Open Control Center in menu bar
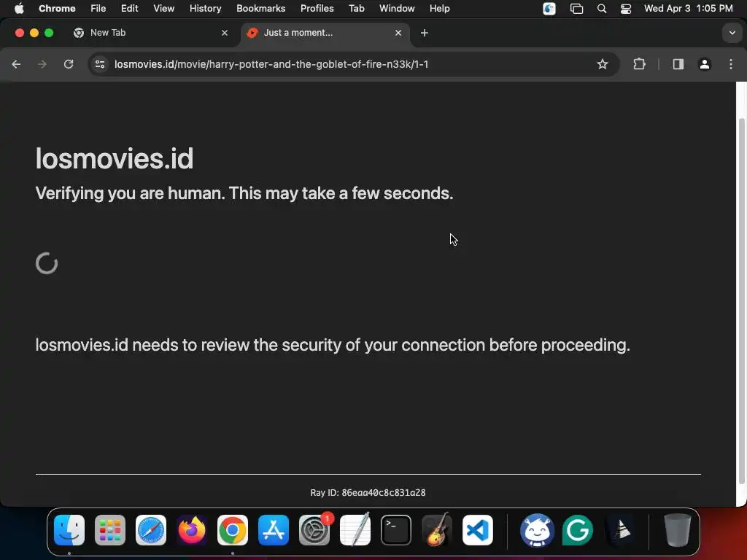Viewport: 747px width, 560px height. [x=625, y=9]
